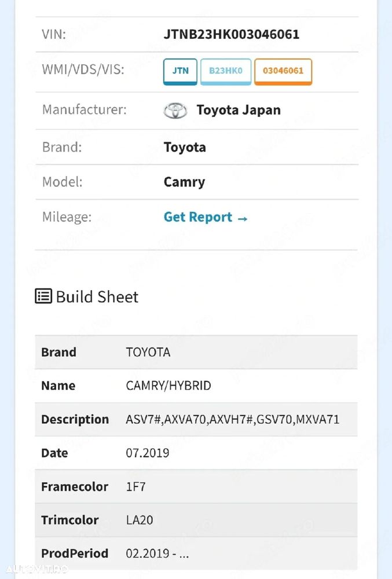
Task: Click the Trimcolor value LA20
Action: 139,520
